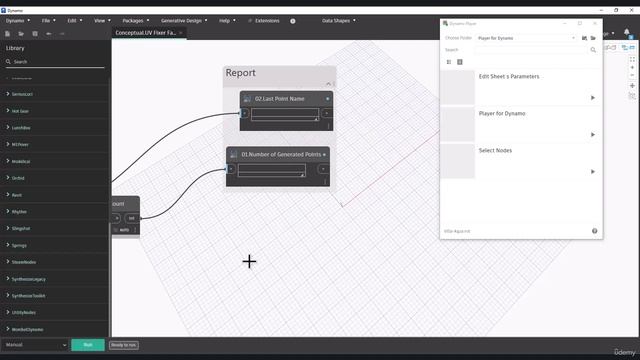Screen dimensions: 640x360
Task: Open the Generative Design menu
Action: point(184,20)
